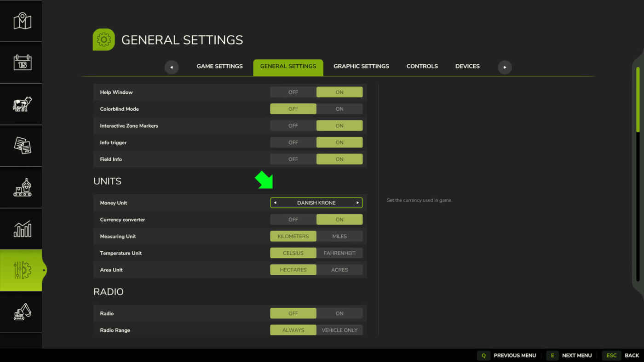Switch to the Graphic Settings tab
This screenshot has width=644, height=362.
coord(361,66)
